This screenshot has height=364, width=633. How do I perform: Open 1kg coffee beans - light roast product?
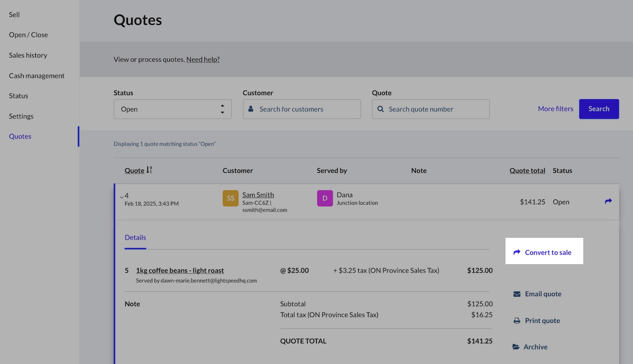click(x=180, y=270)
